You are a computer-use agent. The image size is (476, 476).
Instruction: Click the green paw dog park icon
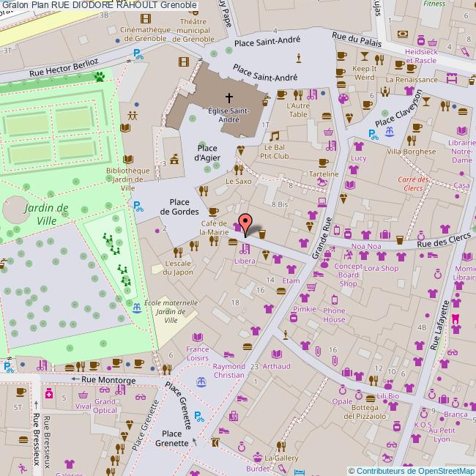tap(100, 75)
